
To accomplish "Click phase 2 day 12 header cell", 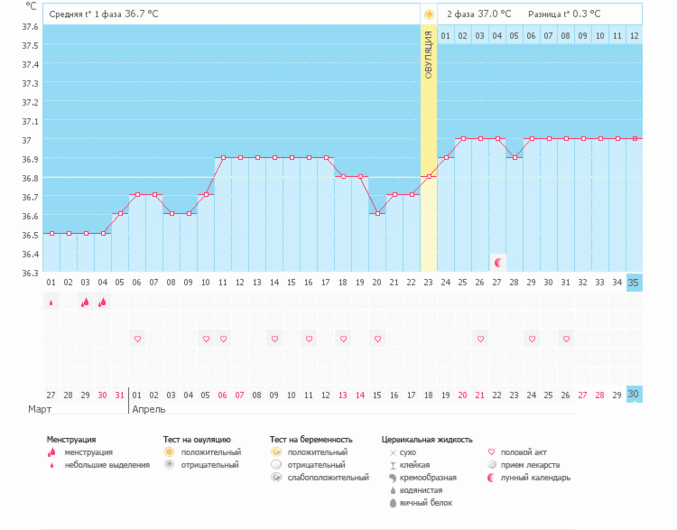I will point(634,35).
